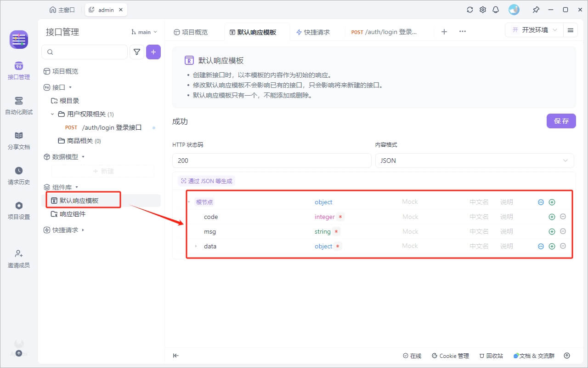Toggle required asterisk on data field
This screenshot has width=588, height=368.
tap(338, 246)
